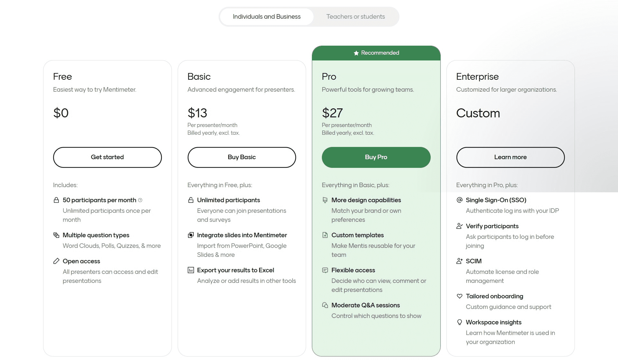Click 'Workspace insights' feature title

[494, 322]
